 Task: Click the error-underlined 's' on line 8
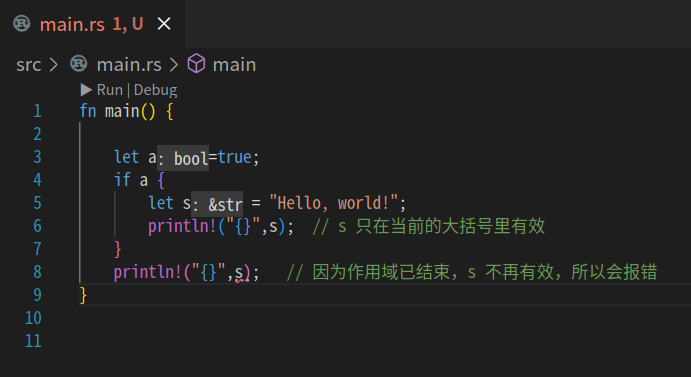pyautogui.click(x=239, y=273)
